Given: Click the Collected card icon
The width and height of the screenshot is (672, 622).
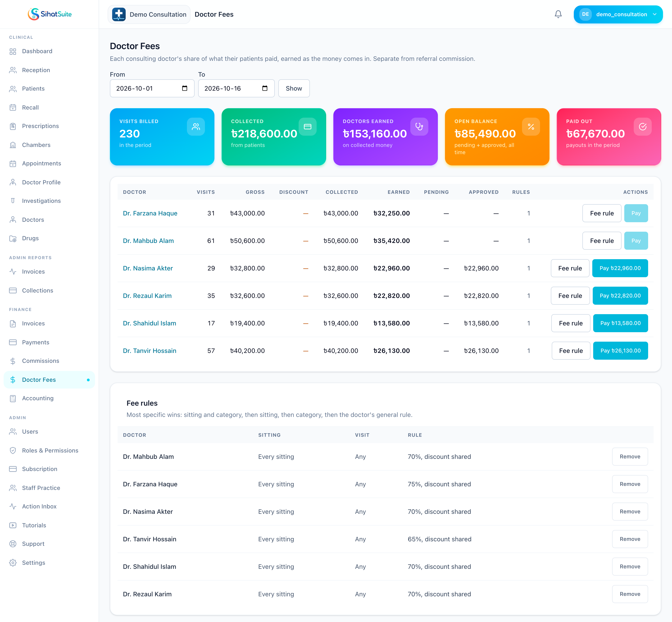Looking at the screenshot, I should (307, 127).
